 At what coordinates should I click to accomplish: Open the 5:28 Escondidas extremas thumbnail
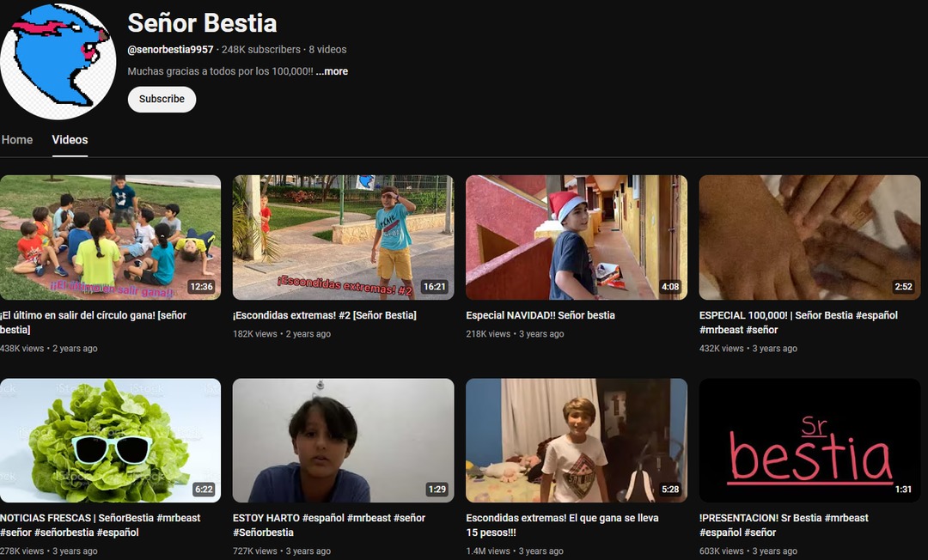[577, 441]
